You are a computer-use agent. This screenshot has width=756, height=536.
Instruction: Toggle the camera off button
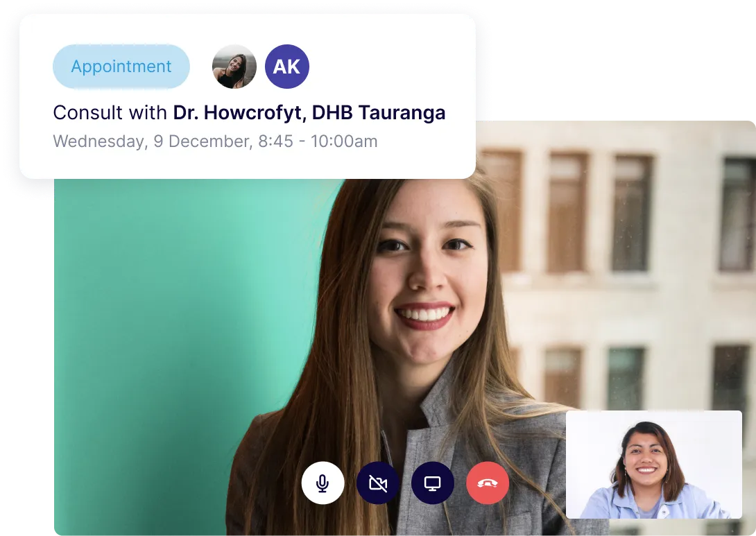[377, 483]
